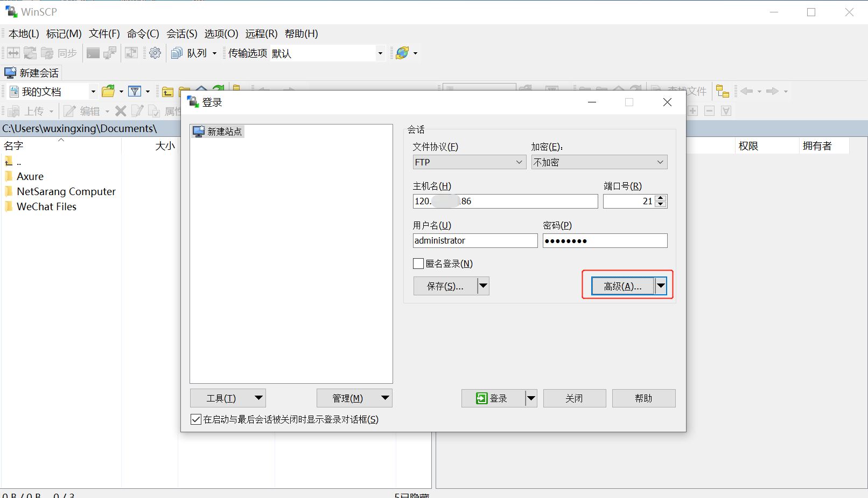Increase the port number with the up arrow
868x498 pixels.
click(x=661, y=198)
